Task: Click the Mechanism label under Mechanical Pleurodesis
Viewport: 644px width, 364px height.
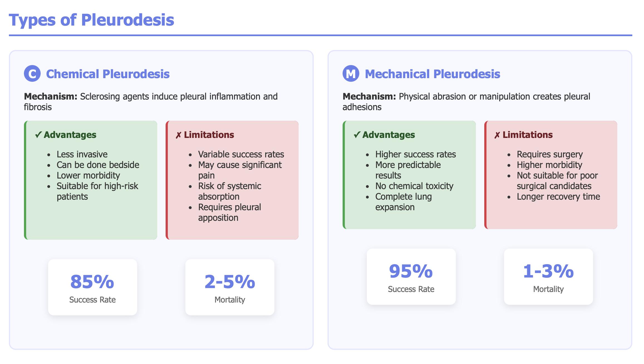Action: point(369,96)
